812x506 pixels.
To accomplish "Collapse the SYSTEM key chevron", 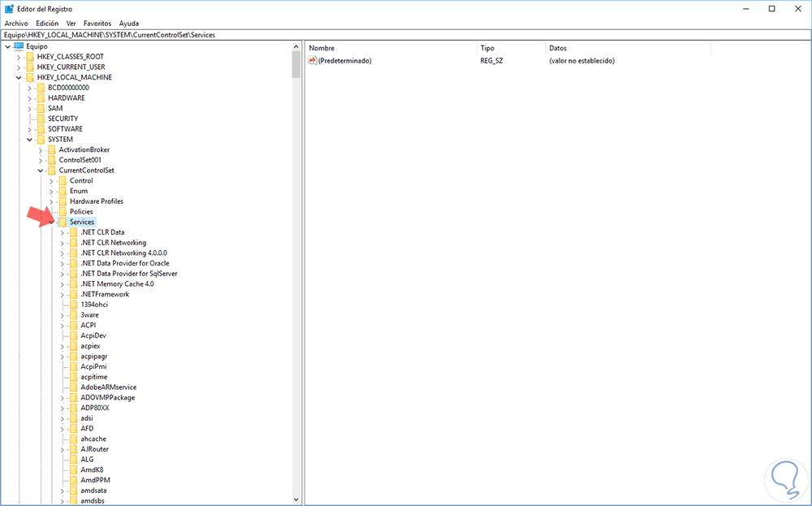I will (29, 140).
